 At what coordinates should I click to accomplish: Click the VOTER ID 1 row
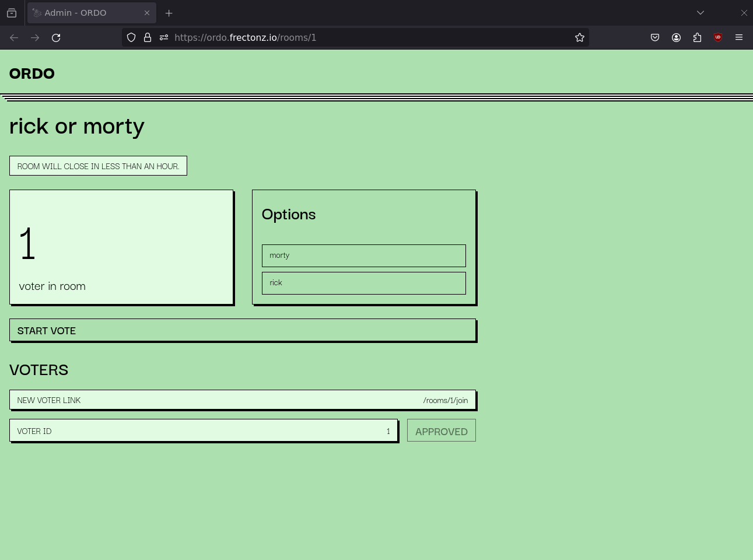204,430
